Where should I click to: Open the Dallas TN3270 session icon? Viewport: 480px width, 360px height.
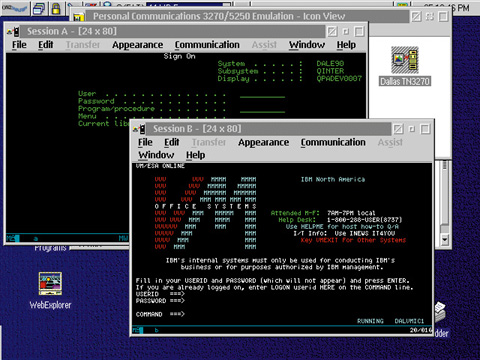point(405,66)
